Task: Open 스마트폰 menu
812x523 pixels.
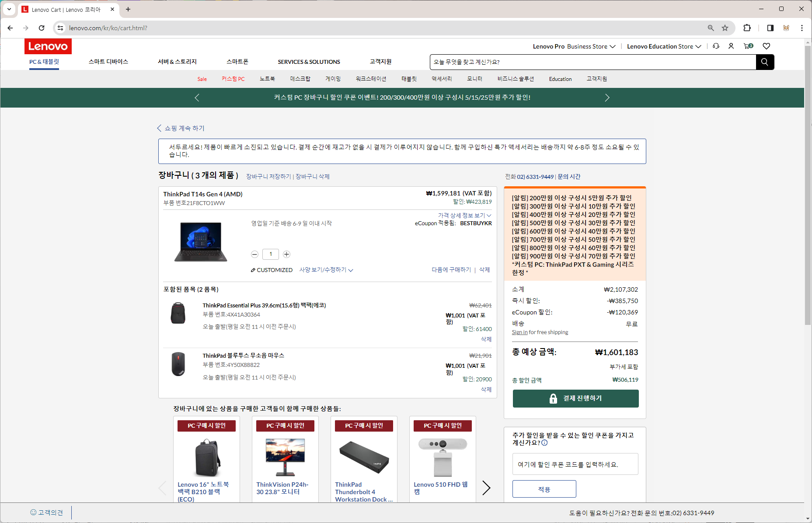Action: [x=237, y=62]
